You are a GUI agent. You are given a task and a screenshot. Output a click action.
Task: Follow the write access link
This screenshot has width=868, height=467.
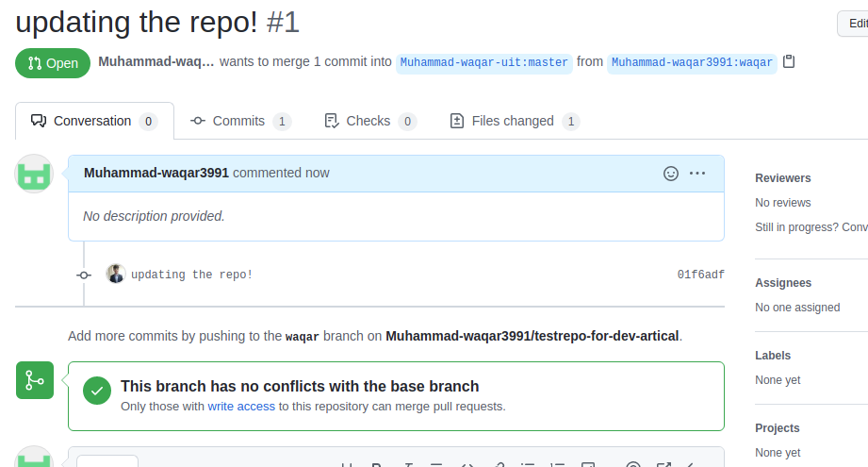[x=241, y=406]
